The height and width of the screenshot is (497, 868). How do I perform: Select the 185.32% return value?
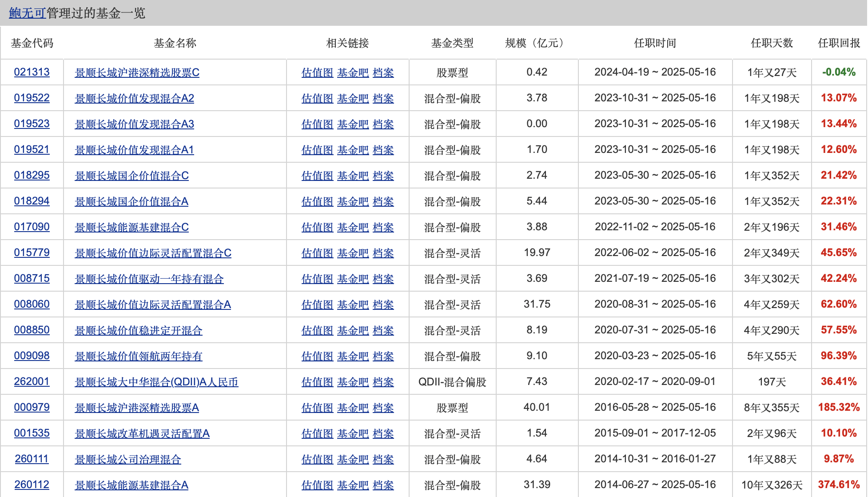(839, 408)
